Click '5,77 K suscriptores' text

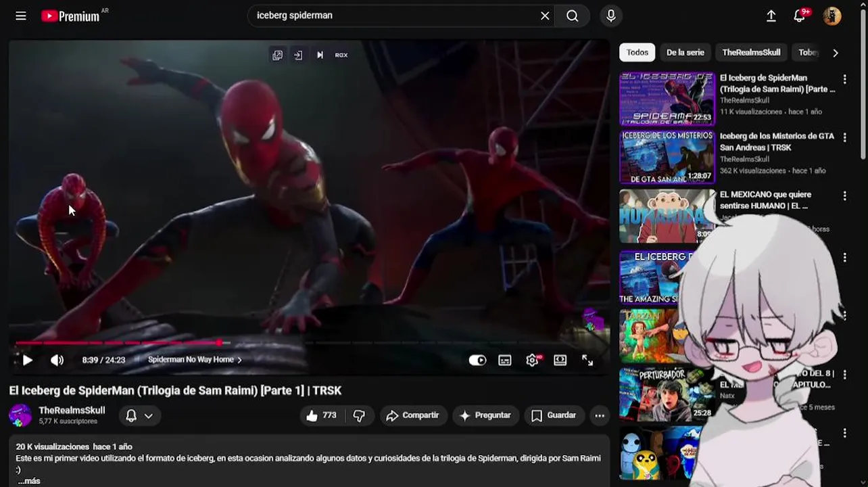click(x=68, y=421)
